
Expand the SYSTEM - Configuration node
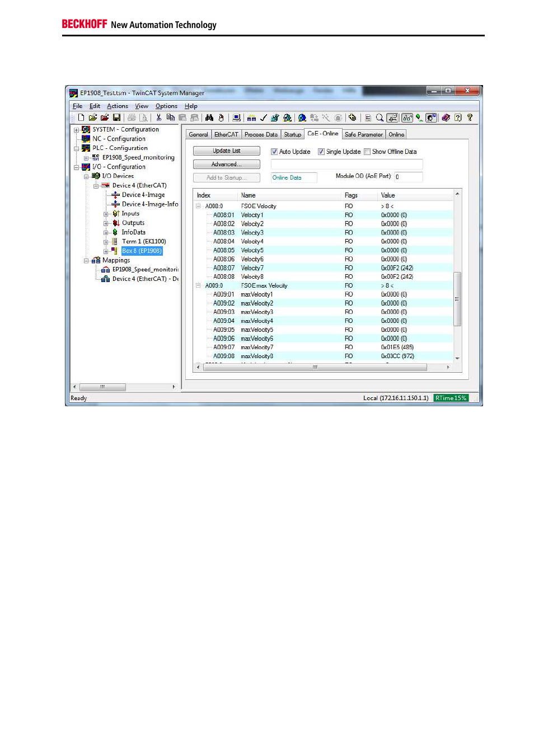click(x=76, y=130)
